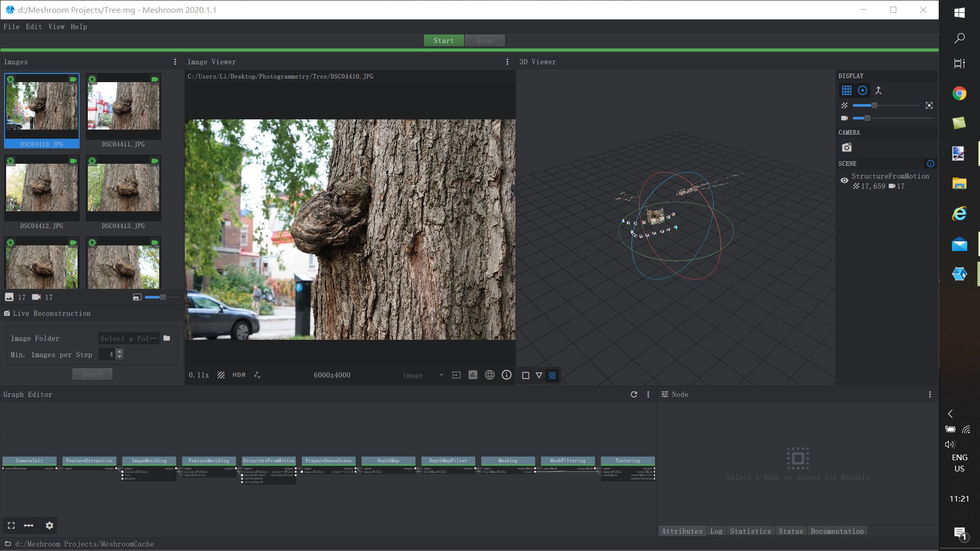Switch to the Statistics tab
Screen dimensions: 980x551
pos(750,531)
